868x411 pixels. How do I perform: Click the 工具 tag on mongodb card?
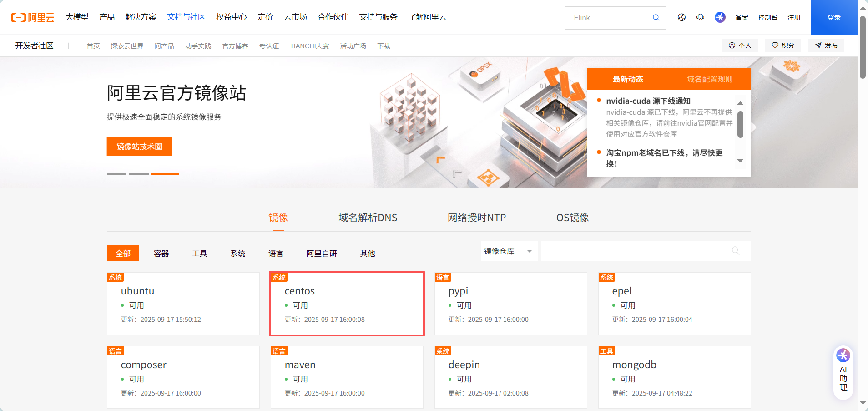click(606, 351)
